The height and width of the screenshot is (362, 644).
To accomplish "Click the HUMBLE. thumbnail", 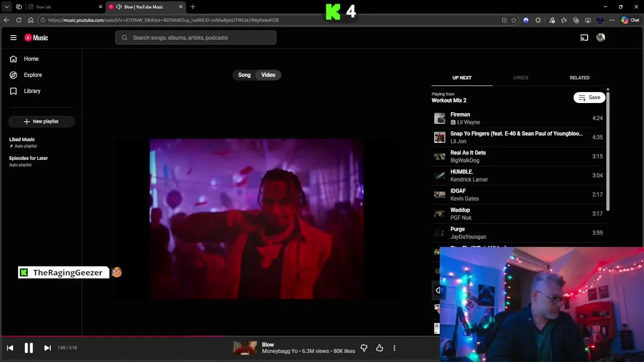I will pyautogui.click(x=440, y=175).
